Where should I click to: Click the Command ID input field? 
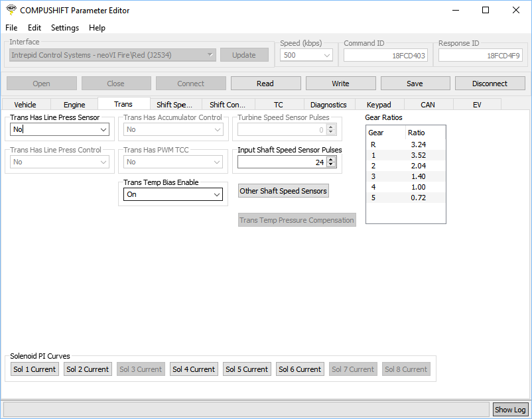click(x=385, y=56)
